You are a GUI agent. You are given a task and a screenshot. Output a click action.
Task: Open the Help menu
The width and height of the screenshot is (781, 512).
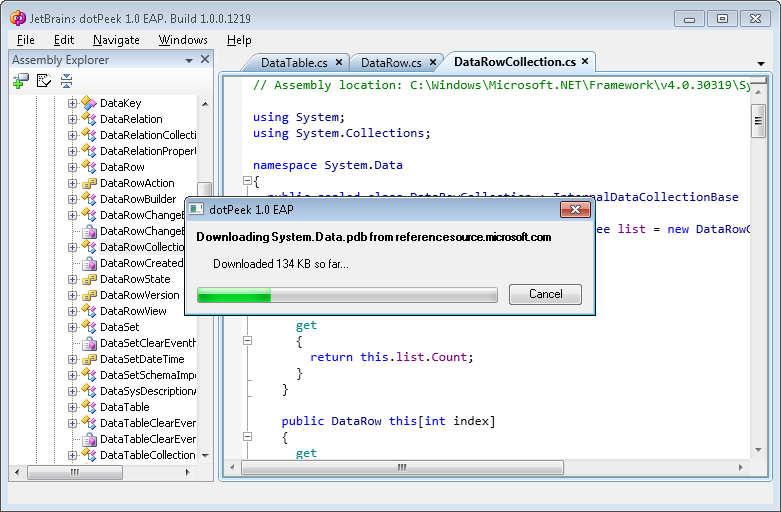point(239,40)
